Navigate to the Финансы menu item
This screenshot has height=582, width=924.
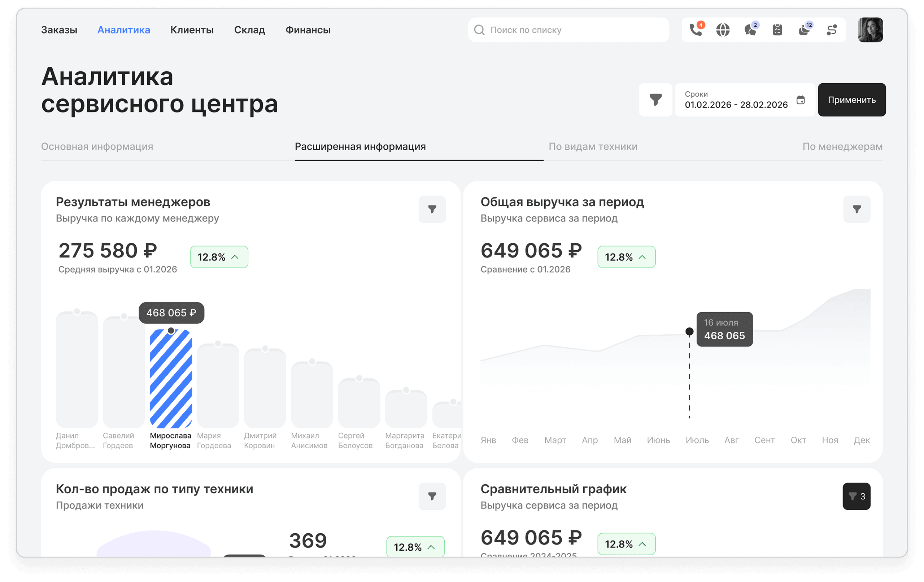click(308, 30)
